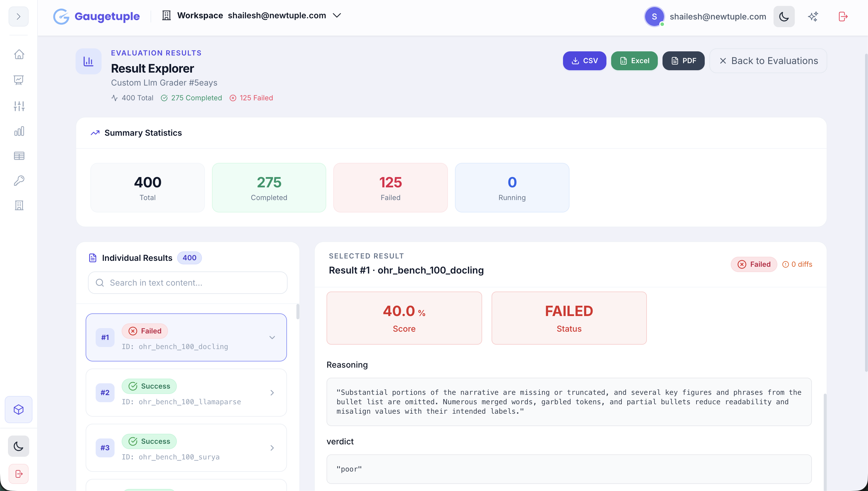The width and height of the screenshot is (868, 491).
Task: Toggle dark mode in the top bar
Action: click(784, 17)
